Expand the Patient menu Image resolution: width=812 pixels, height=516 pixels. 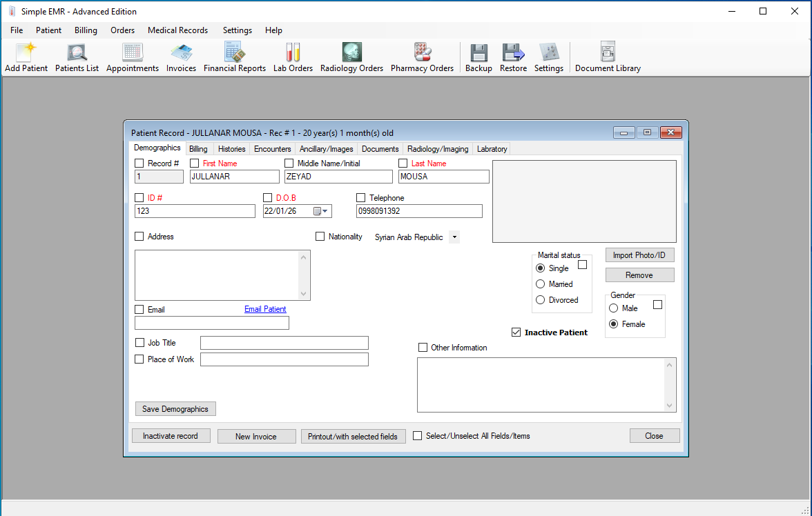tap(48, 30)
